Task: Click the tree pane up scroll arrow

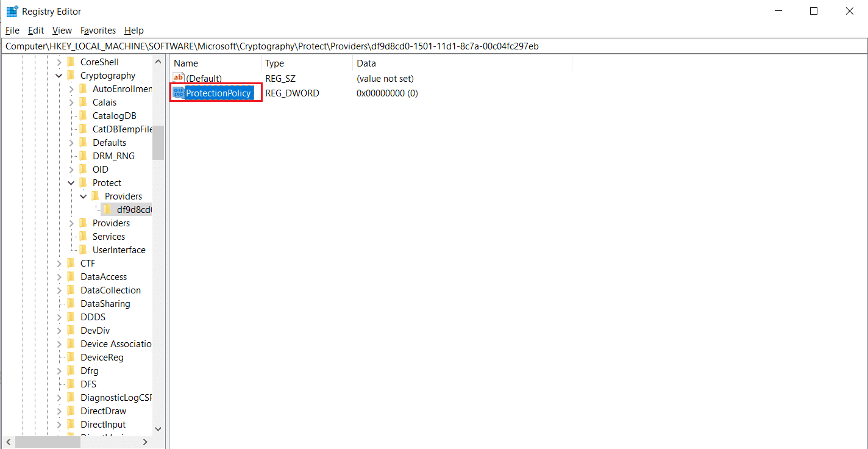Action: 158,62
